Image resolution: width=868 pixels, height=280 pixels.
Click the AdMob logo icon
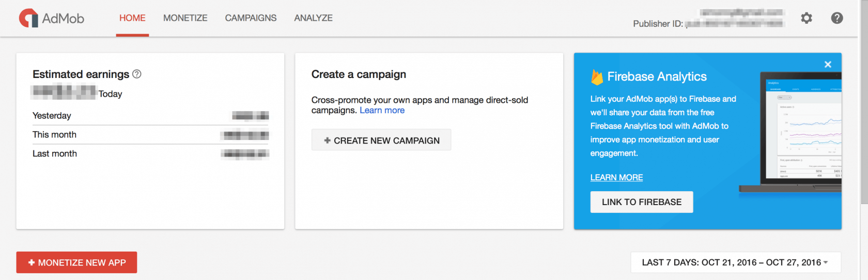(28, 18)
